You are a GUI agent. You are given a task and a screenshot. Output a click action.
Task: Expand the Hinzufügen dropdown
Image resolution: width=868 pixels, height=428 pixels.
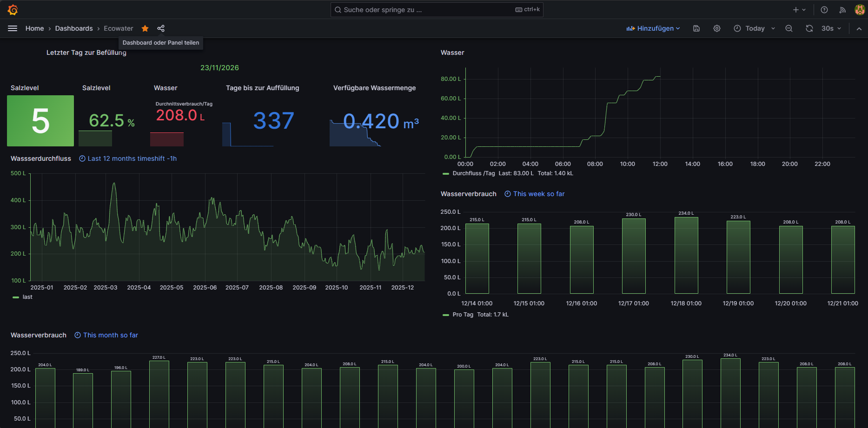click(x=653, y=28)
